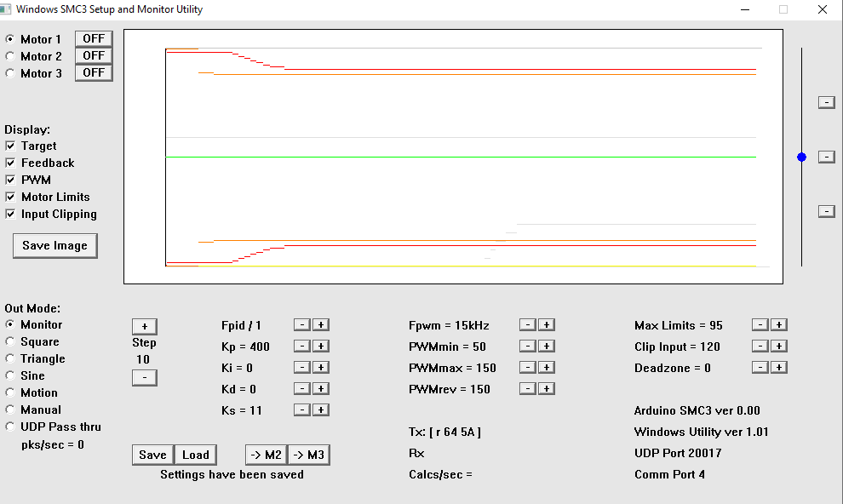Screen dimensions: 843x504
Task: Decrease Ks value with minus button
Action: 302,410
